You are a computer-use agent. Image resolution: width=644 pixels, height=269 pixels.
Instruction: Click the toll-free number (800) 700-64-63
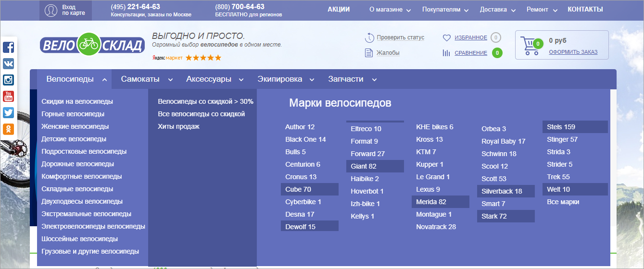pyautogui.click(x=240, y=7)
